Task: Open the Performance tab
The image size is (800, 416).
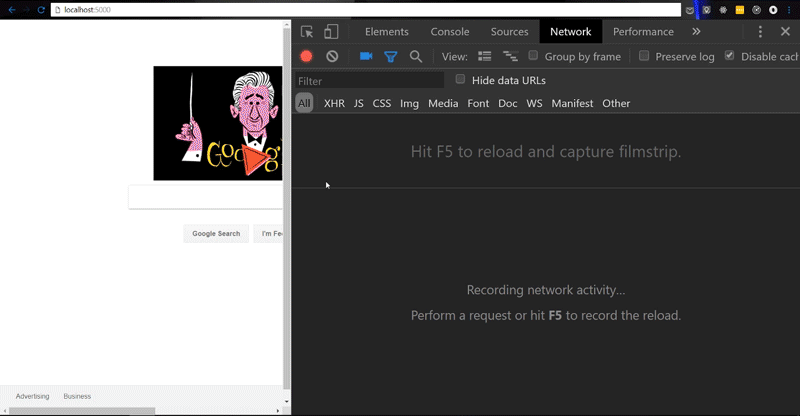Action: pyautogui.click(x=643, y=32)
